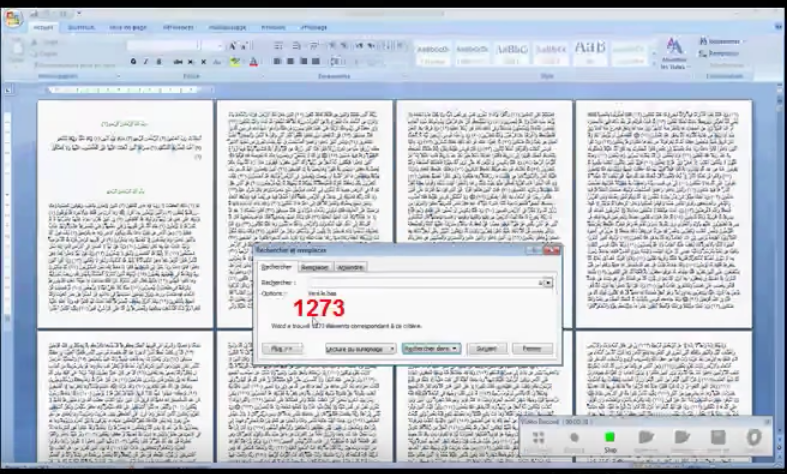Align text left in paragraph group

coord(277,61)
